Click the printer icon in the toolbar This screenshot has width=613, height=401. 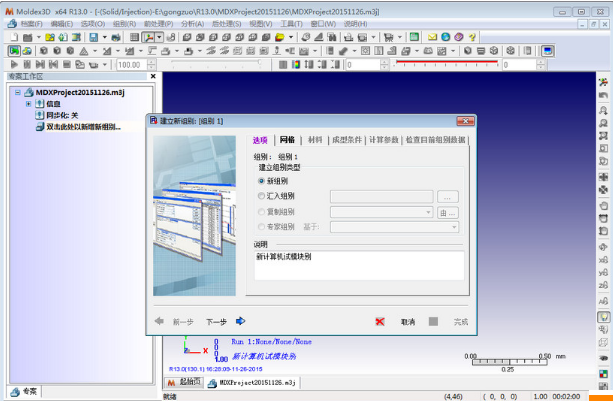click(116, 37)
